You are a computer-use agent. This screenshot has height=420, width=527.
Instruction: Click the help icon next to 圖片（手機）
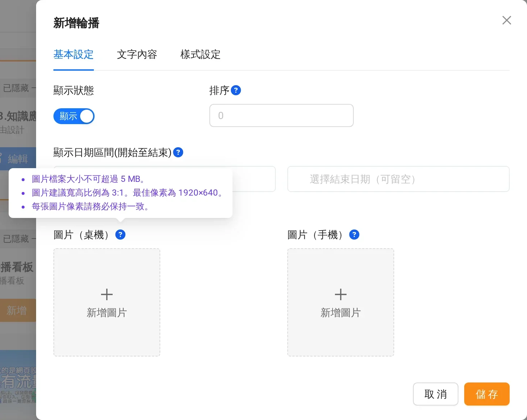(x=354, y=235)
